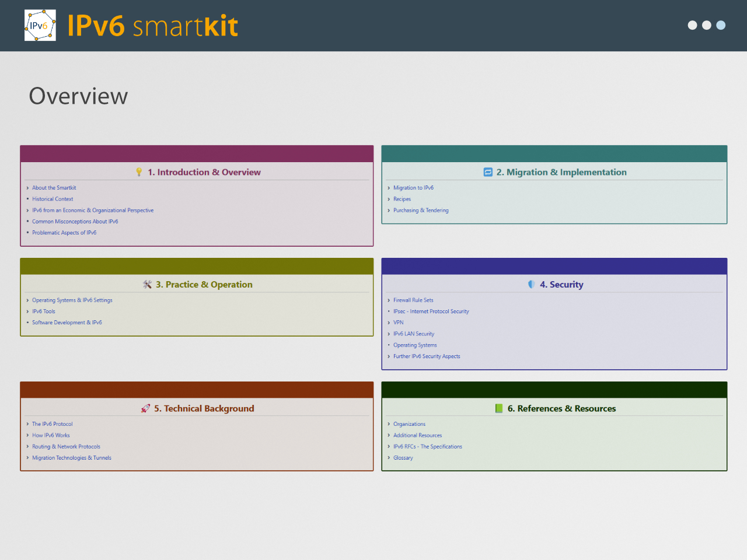
Task: Expand the chevron beside Organizations
Action: (x=389, y=424)
